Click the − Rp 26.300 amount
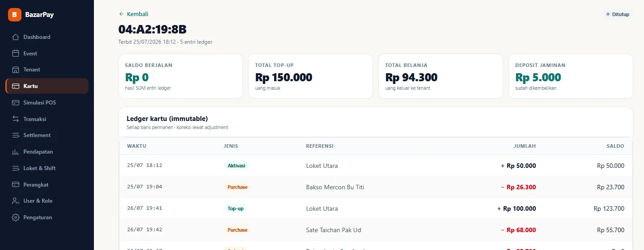The width and height of the screenshot is (644, 250). pos(518,187)
